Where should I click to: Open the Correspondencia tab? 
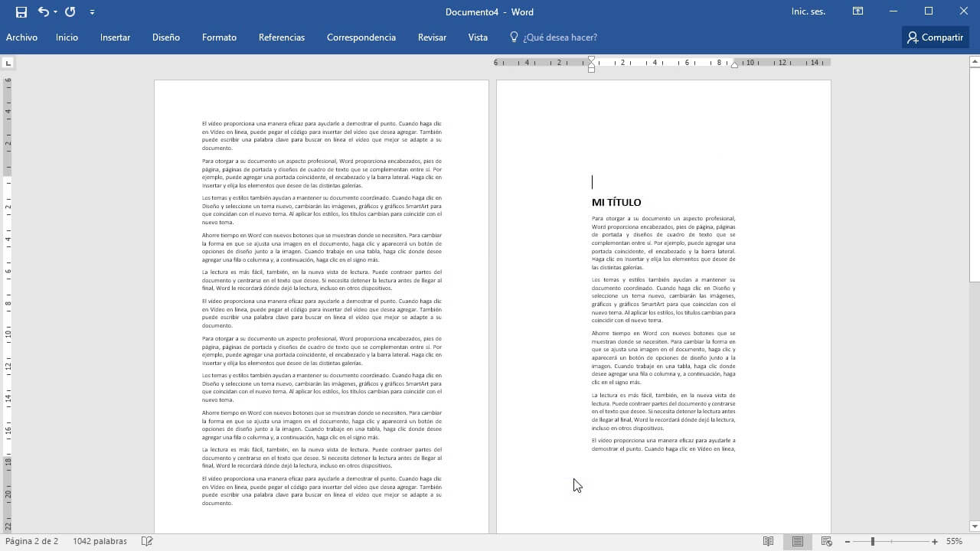pyautogui.click(x=361, y=37)
